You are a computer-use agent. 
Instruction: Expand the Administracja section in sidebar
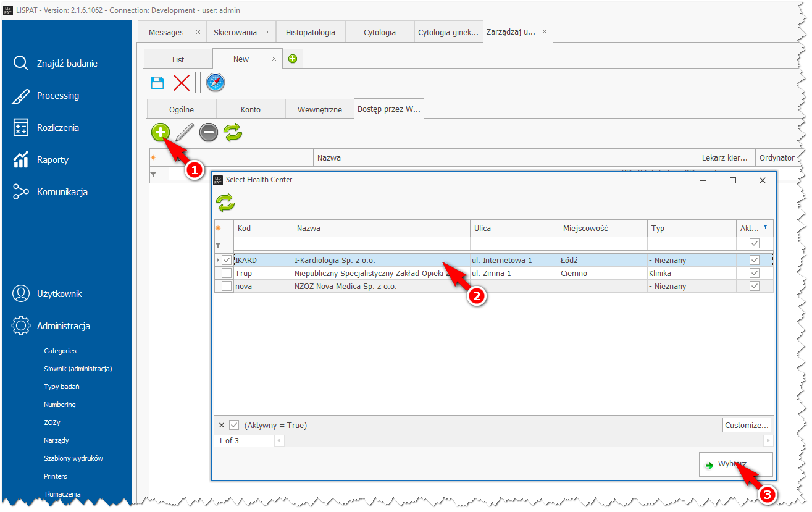coord(64,325)
